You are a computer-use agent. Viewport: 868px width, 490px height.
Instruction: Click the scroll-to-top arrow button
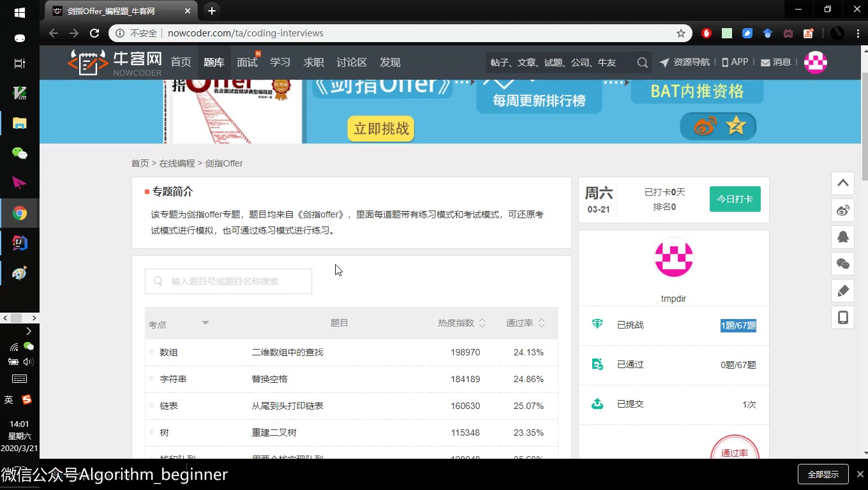tap(843, 183)
